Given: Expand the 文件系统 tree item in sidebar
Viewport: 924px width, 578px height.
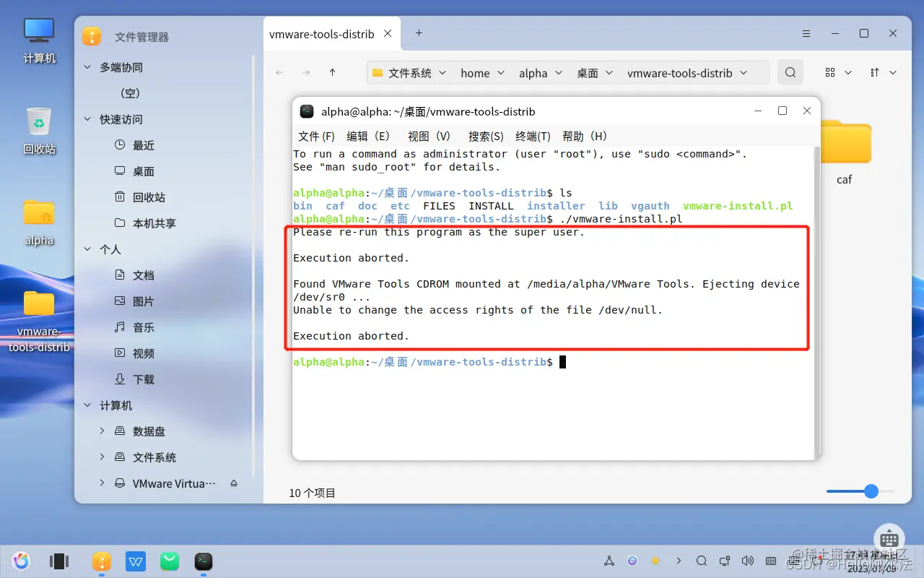Looking at the screenshot, I should (102, 457).
